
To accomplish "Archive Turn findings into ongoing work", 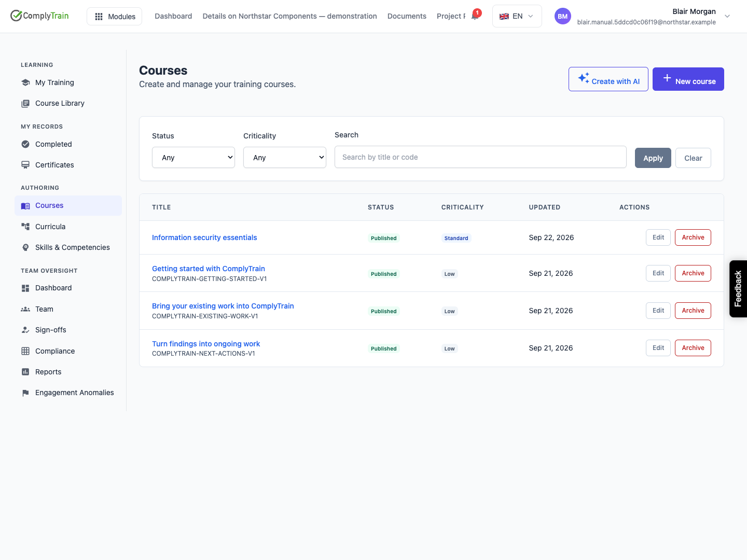I will 693,348.
